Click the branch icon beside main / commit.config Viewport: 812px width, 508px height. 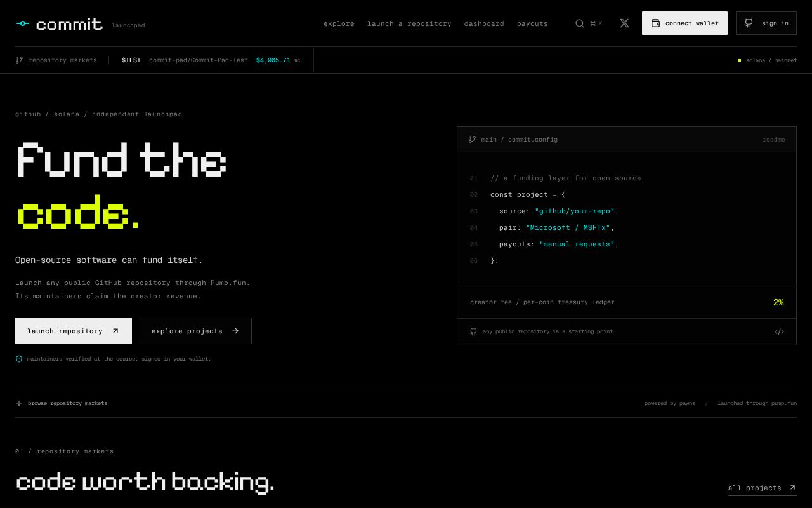click(x=472, y=140)
